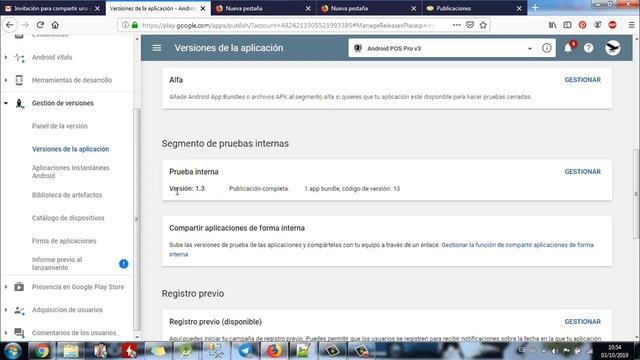This screenshot has width=640, height=360.
Task: Collapse the Gestión de versiones section
Action: (6, 103)
